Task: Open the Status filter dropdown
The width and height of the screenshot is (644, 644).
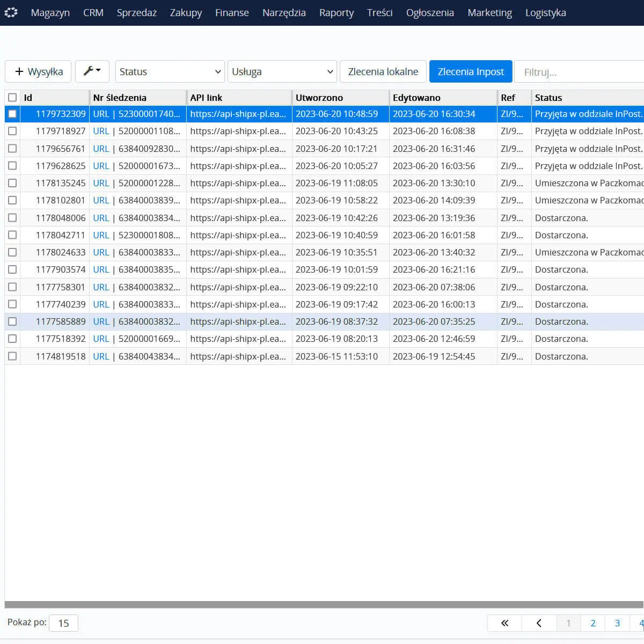Action: coord(170,71)
